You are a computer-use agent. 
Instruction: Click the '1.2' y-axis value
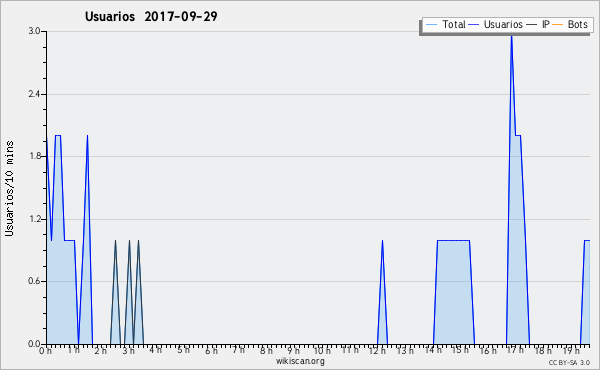(34, 219)
